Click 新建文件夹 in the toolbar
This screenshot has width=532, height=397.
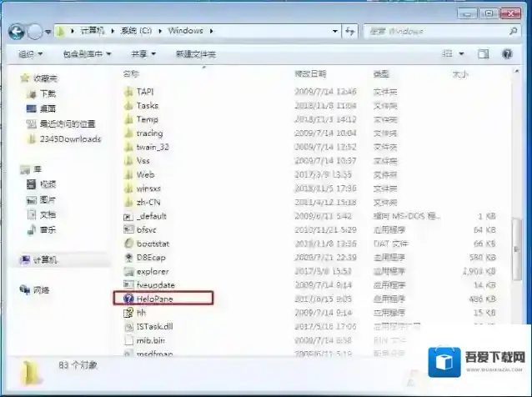coord(195,54)
